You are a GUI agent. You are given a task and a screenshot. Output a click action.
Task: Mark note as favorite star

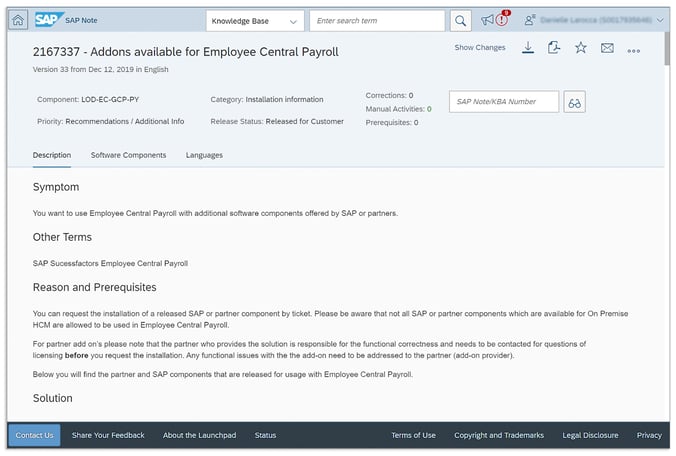[580, 47]
